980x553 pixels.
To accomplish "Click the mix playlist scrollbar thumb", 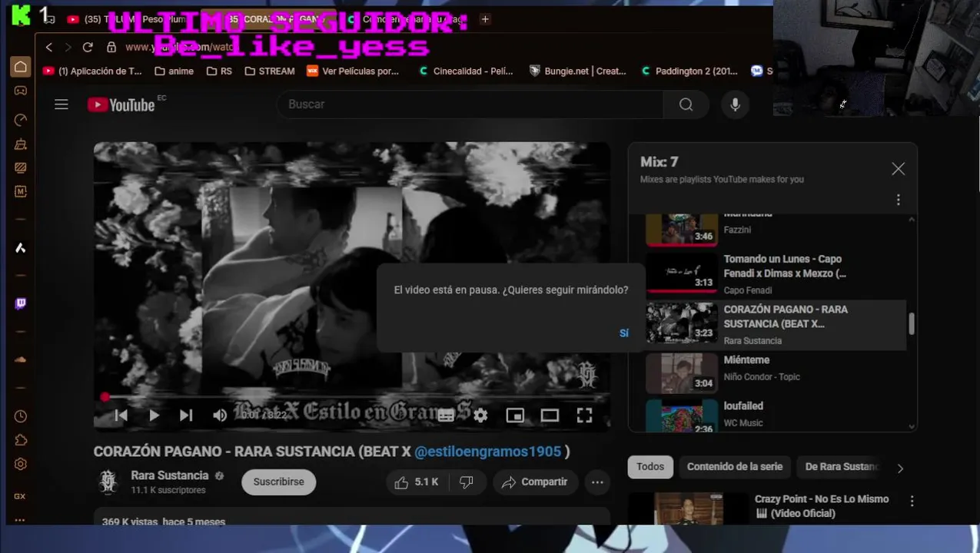I will tap(912, 324).
